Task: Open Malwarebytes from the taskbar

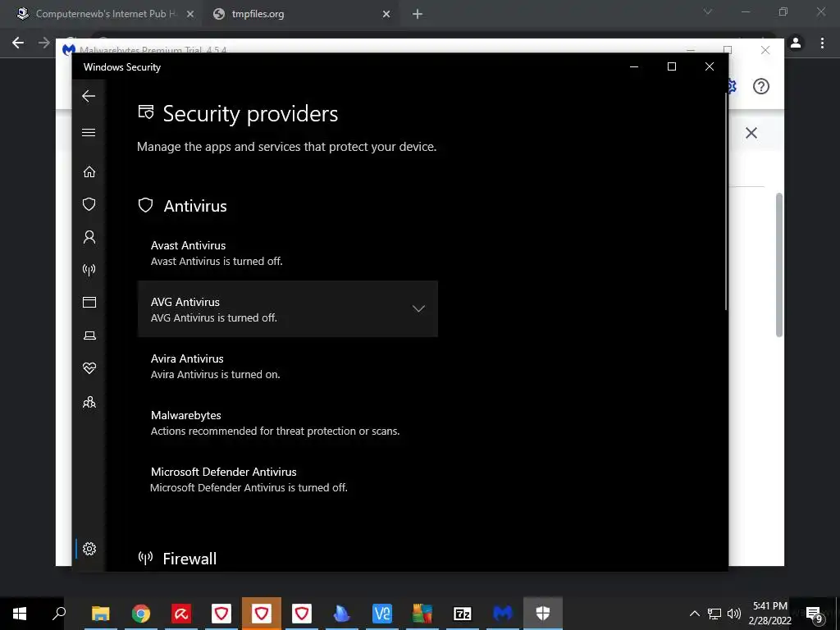Action: coord(503,614)
